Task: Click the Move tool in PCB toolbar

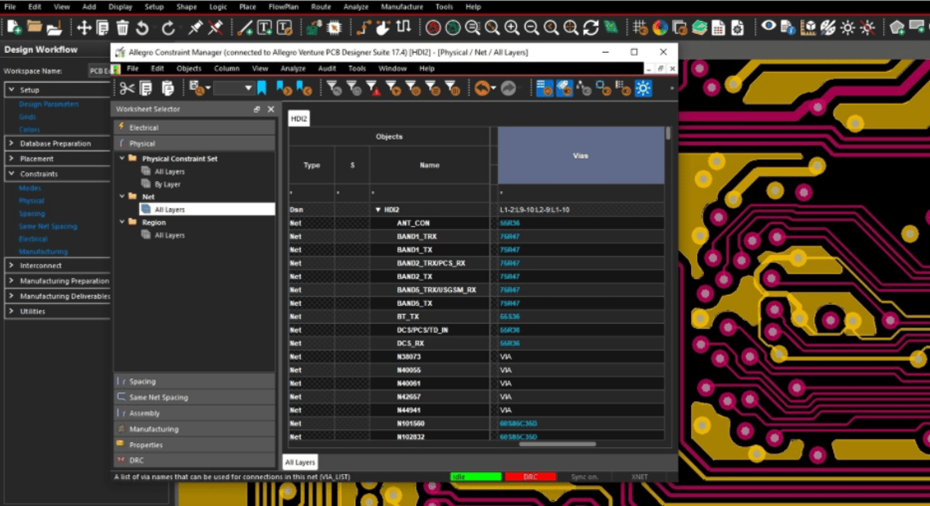Action: [x=84, y=28]
